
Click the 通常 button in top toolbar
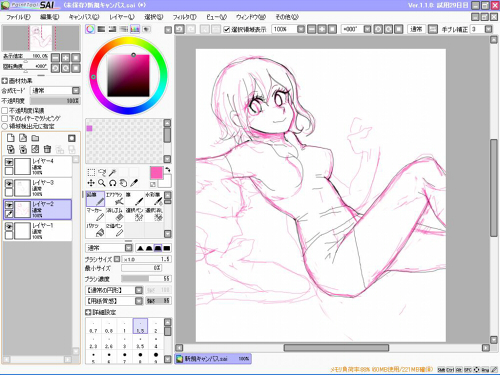point(416,29)
